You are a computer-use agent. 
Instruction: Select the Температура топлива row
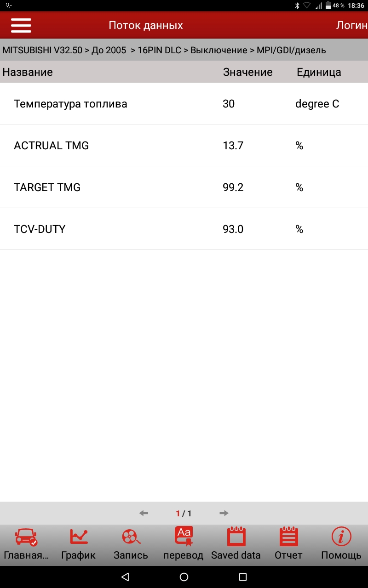point(184,104)
